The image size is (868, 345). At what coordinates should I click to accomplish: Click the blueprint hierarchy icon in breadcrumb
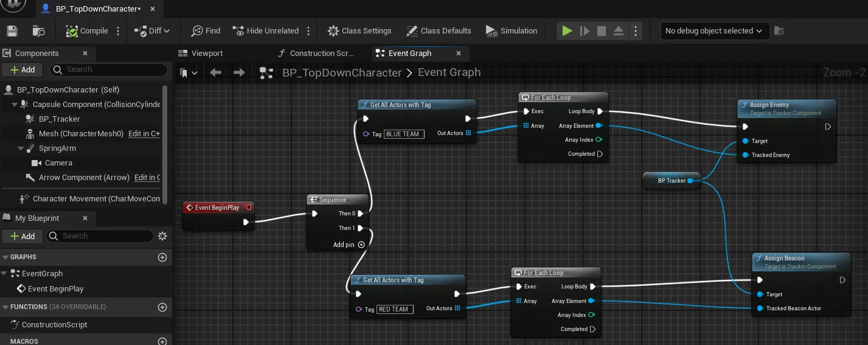(x=266, y=73)
